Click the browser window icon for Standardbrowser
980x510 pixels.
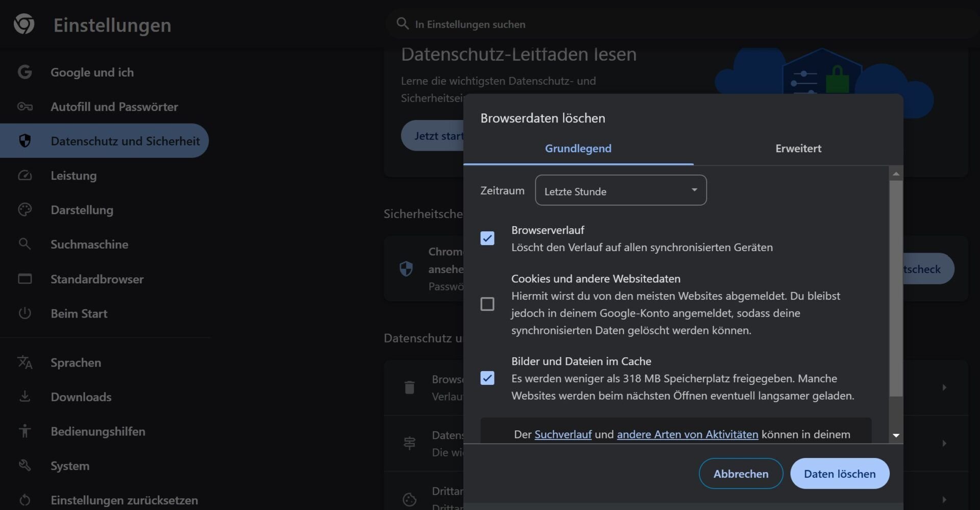tap(24, 279)
